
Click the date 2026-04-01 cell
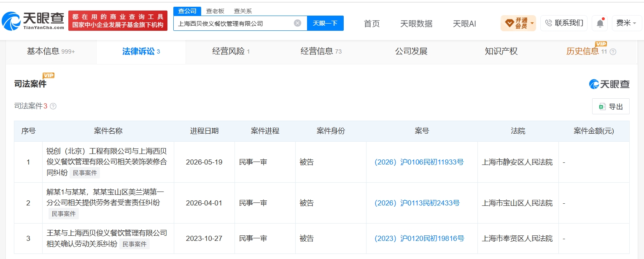pos(204,203)
